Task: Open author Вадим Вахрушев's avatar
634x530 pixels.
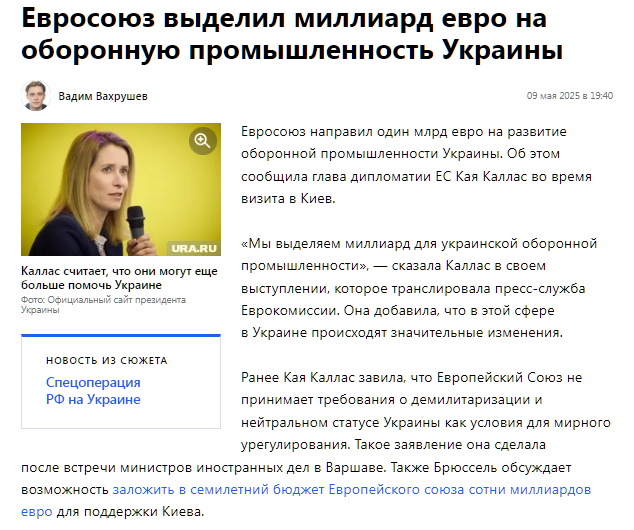Action: coord(36,96)
